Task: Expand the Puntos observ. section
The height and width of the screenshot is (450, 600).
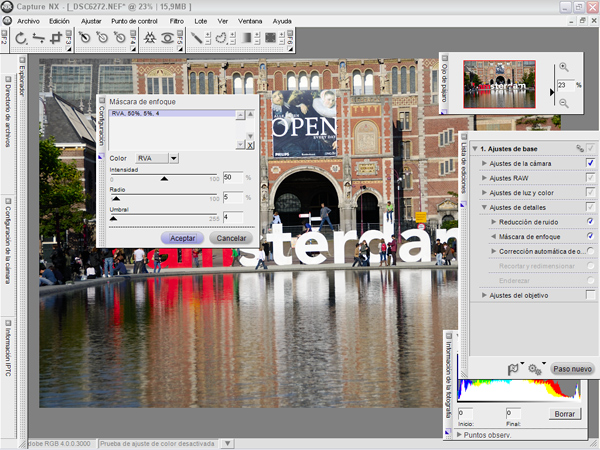Action: tap(459, 435)
